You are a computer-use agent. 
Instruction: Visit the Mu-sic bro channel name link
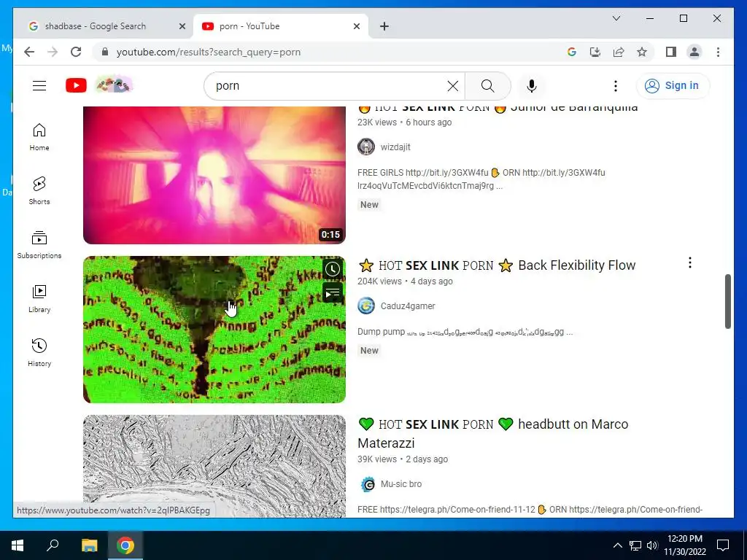[x=401, y=484]
